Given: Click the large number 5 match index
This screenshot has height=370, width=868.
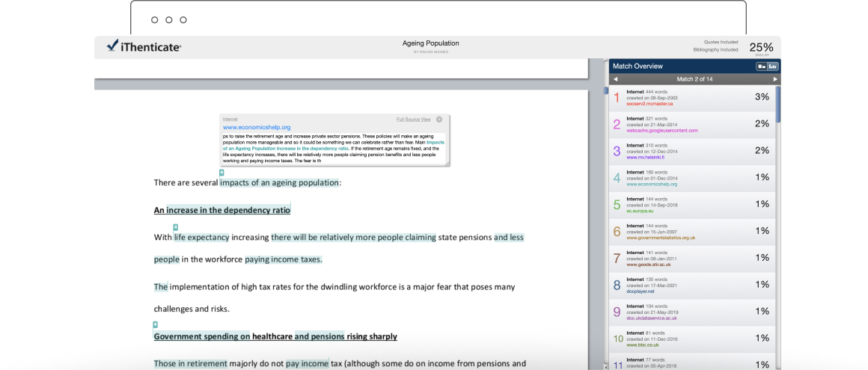Looking at the screenshot, I should [x=617, y=206].
